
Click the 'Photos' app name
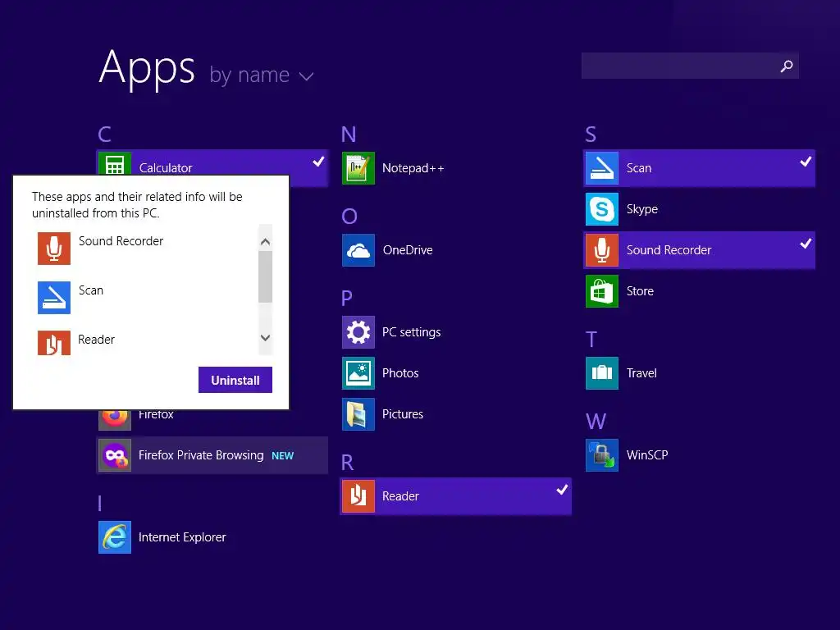pos(400,373)
